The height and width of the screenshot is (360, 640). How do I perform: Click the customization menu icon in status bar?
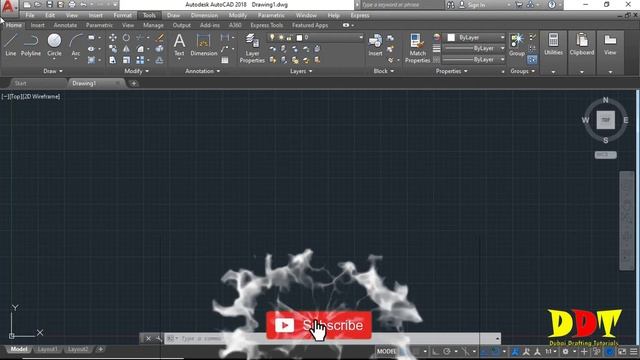[633, 351]
